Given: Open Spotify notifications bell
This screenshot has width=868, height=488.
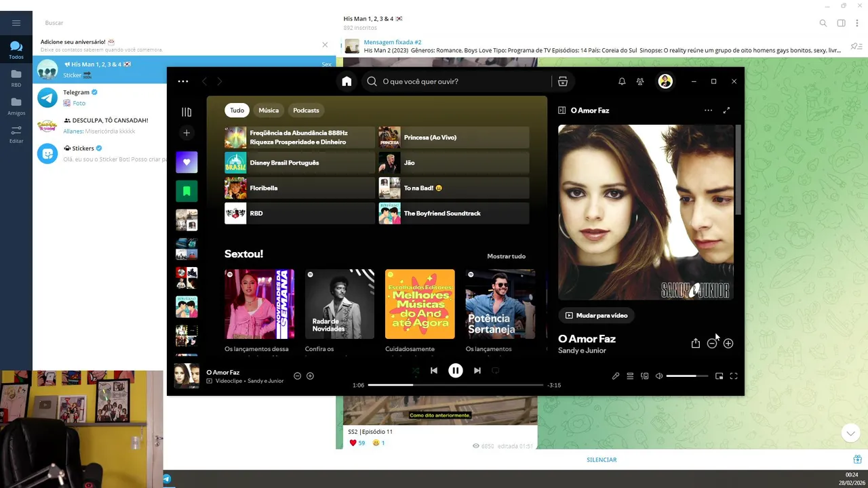Looking at the screenshot, I should tap(622, 81).
